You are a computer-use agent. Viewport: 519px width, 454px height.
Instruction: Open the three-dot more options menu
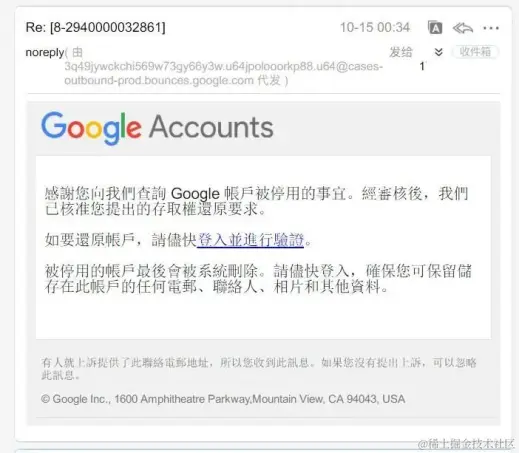click(491, 28)
